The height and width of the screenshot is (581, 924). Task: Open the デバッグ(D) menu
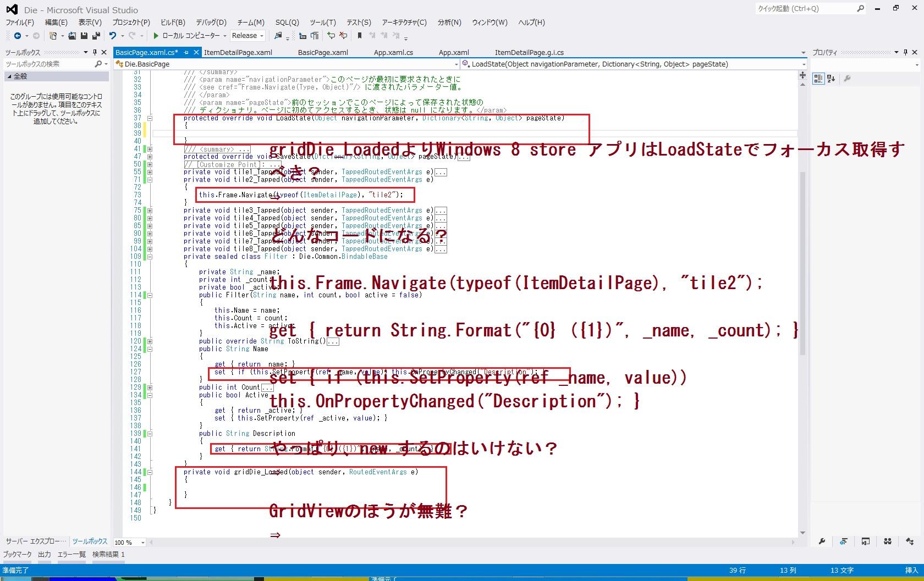pos(211,23)
